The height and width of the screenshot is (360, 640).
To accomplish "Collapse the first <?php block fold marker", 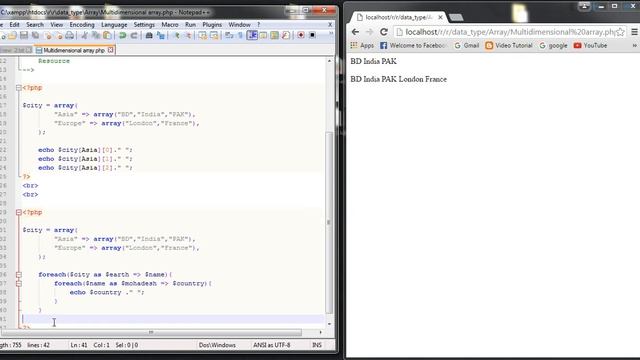I will 18,88.
